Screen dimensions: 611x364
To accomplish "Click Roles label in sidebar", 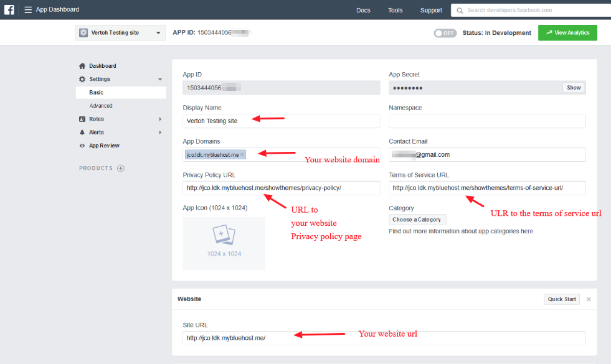I will (97, 119).
